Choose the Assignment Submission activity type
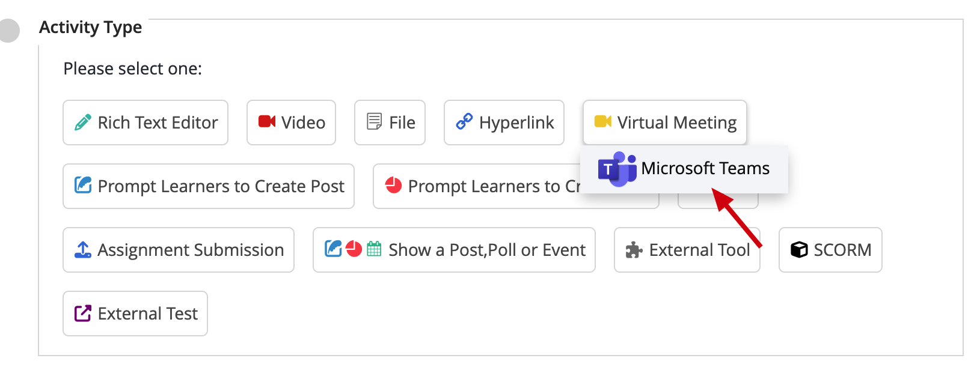The width and height of the screenshot is (980, 370). pos(179,250)
